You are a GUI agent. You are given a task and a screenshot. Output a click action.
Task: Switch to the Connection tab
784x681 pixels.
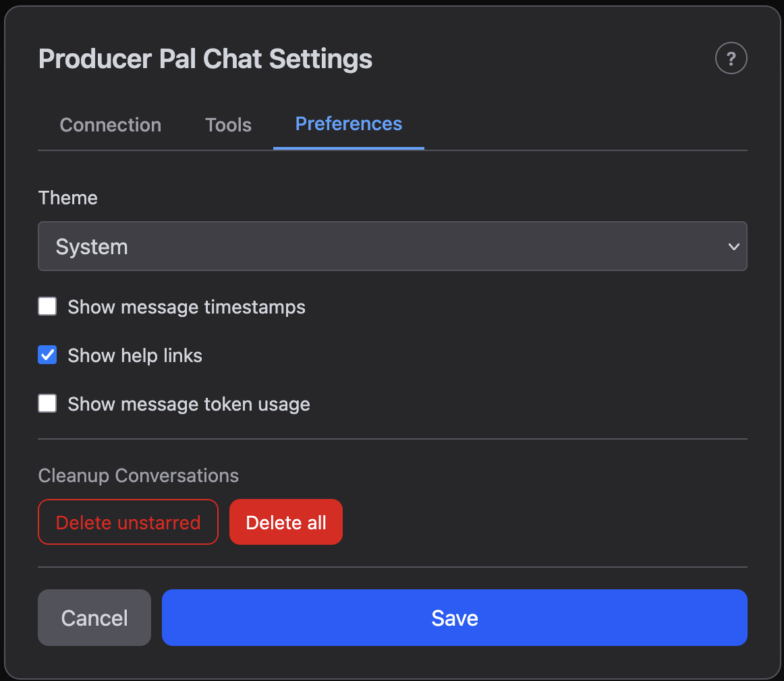click(110, 125)
